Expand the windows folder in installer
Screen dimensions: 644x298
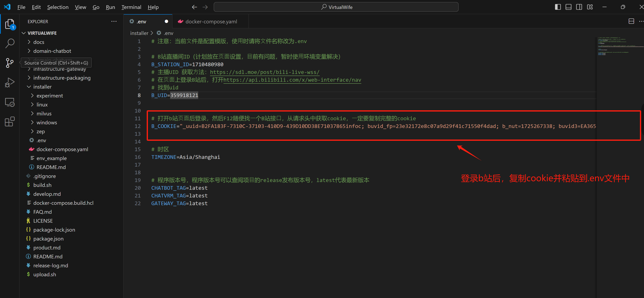pyautogui.click(x=47, y=122)
